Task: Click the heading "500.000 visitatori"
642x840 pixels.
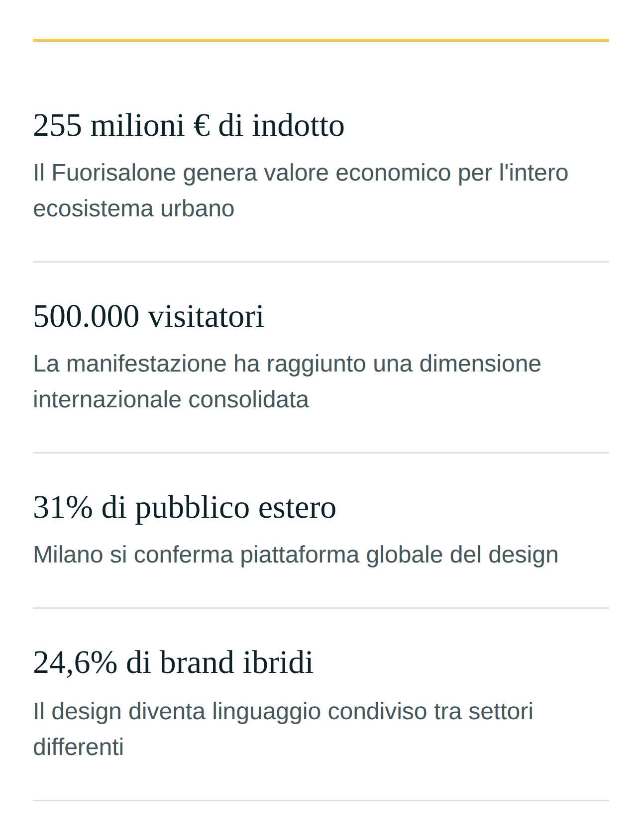Action: [148, 316]
